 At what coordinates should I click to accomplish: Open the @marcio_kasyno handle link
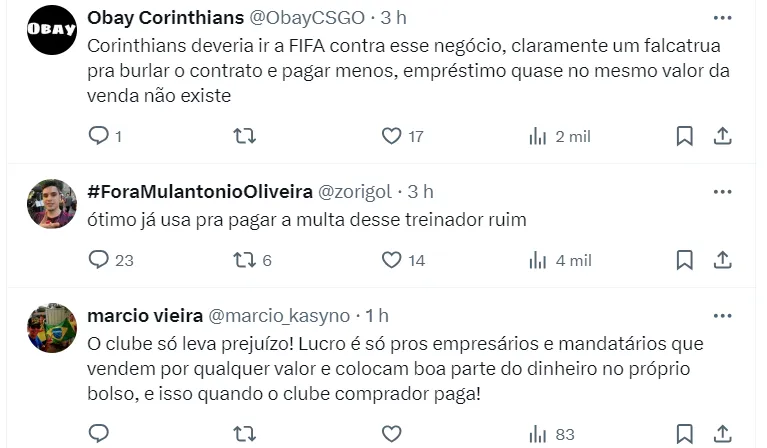[x=279, y=316]
